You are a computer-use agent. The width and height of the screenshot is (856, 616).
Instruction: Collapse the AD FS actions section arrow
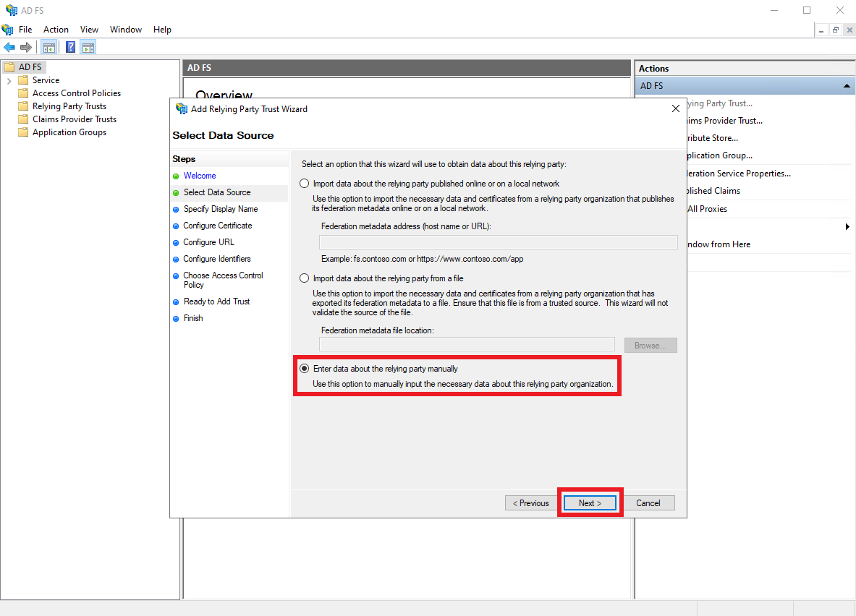pos(847,86)
